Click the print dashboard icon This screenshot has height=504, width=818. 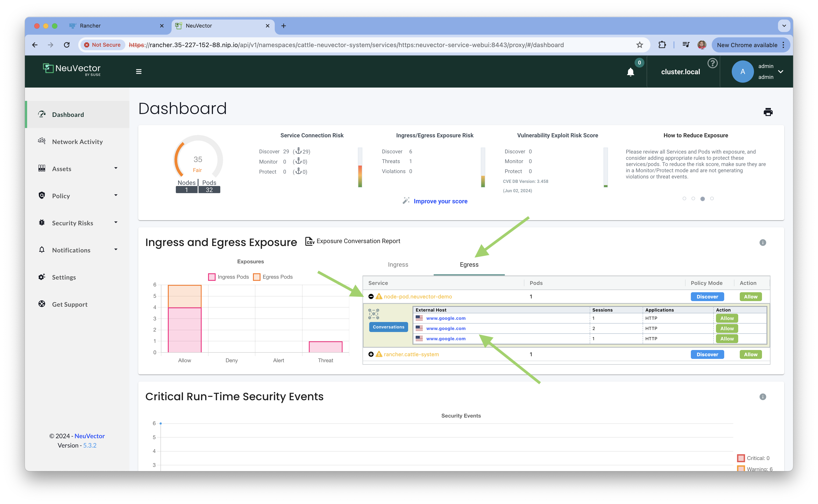click(768, 112)
